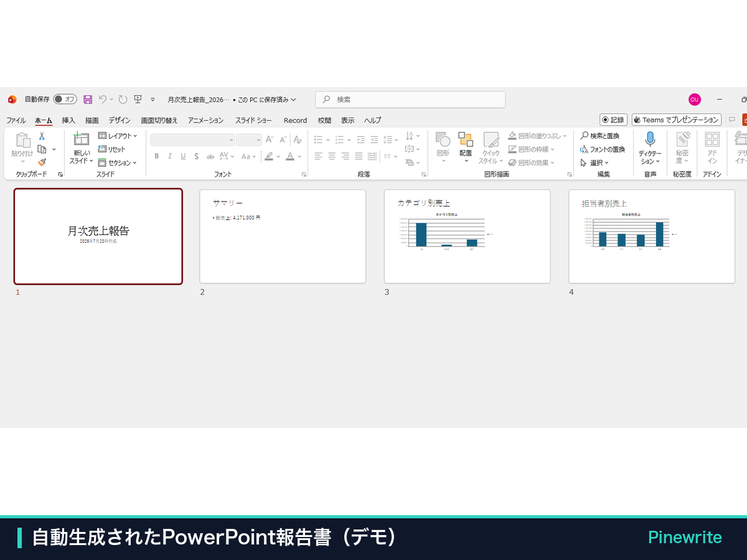Decrease the list indent level
This screenshot has width=747, height=560.
(361, 140)
